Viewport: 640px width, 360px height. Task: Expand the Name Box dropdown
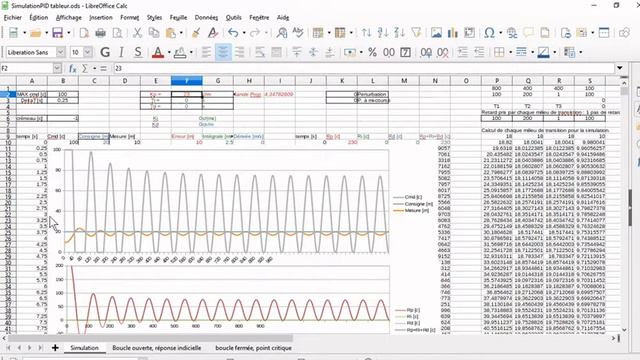(57, 69)
